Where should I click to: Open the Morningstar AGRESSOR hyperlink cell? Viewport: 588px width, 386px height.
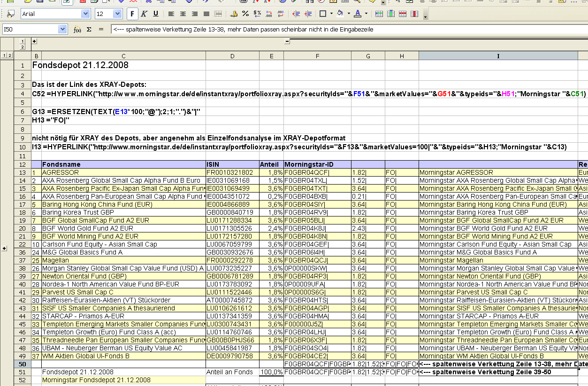tap(456, 172)
